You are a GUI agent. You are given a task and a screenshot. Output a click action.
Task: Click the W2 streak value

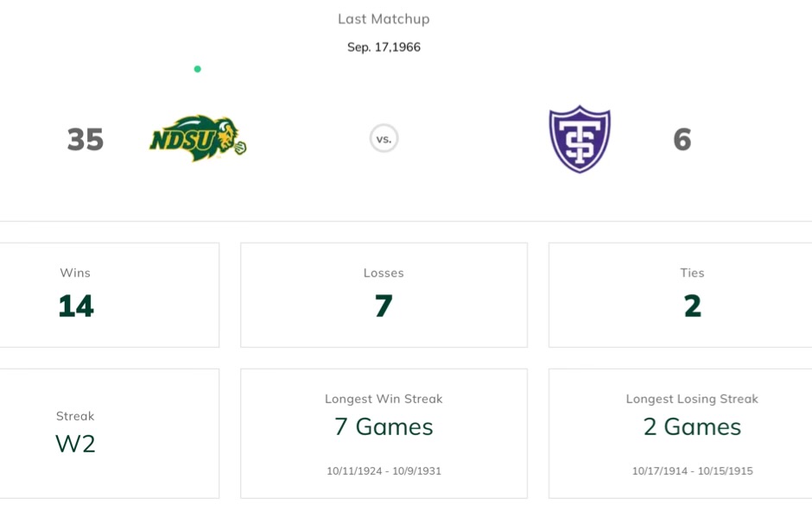pyautogui.click(x=75, y=444)
